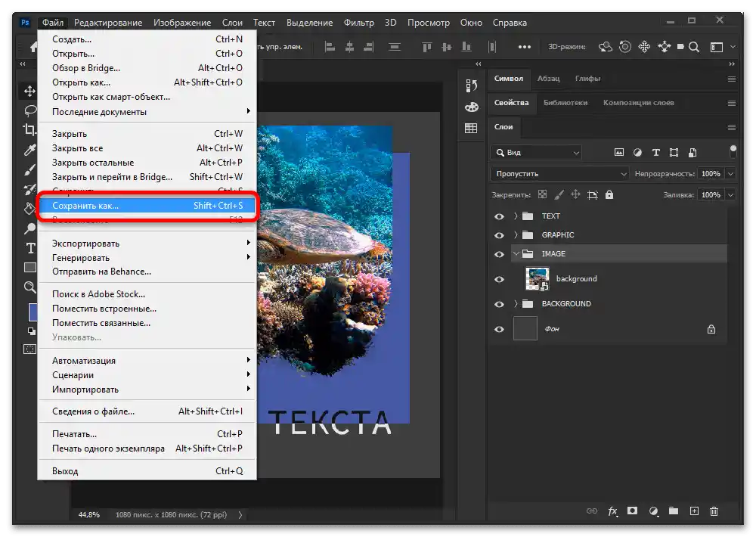Image resolution: width=756 pixels, height=537 pixels.
Task: Open the Заливка fill dropdown arrow
Action: 731,195
